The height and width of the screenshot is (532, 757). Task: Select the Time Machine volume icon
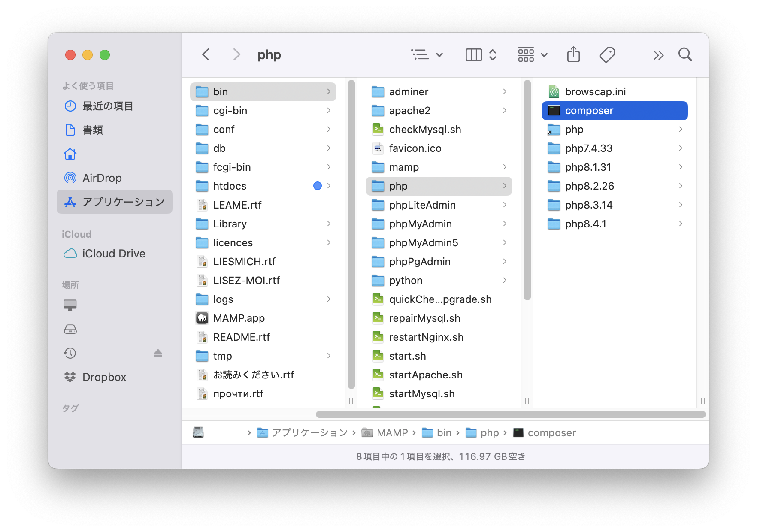(x=70, y=353)
